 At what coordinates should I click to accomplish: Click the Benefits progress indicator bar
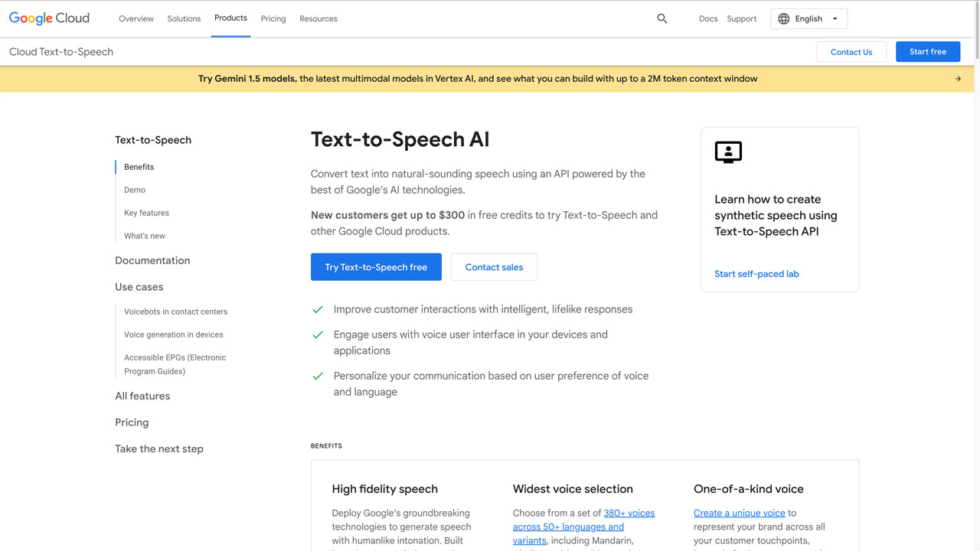coord(116,166)
